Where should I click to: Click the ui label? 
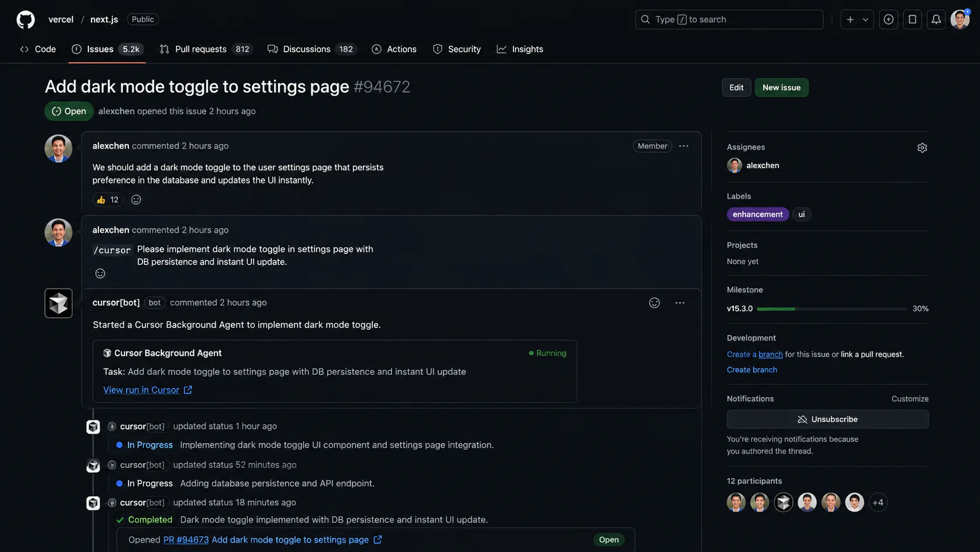click(x=801, y=214)
